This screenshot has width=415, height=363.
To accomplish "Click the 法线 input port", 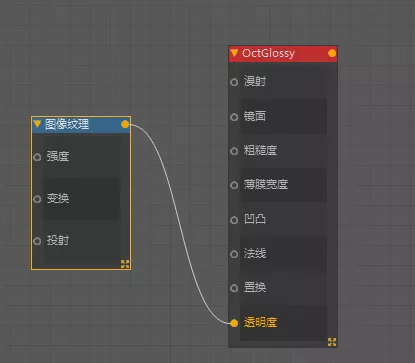I will 234,254.
